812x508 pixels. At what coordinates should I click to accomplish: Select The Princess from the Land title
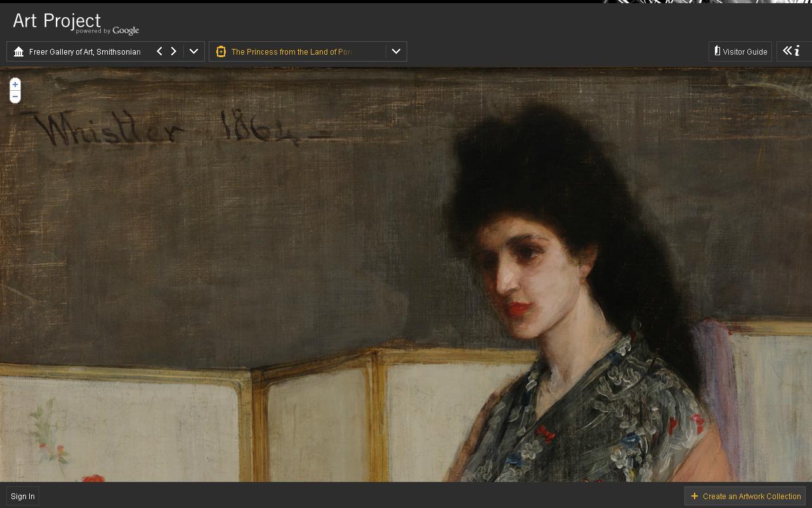291,52
